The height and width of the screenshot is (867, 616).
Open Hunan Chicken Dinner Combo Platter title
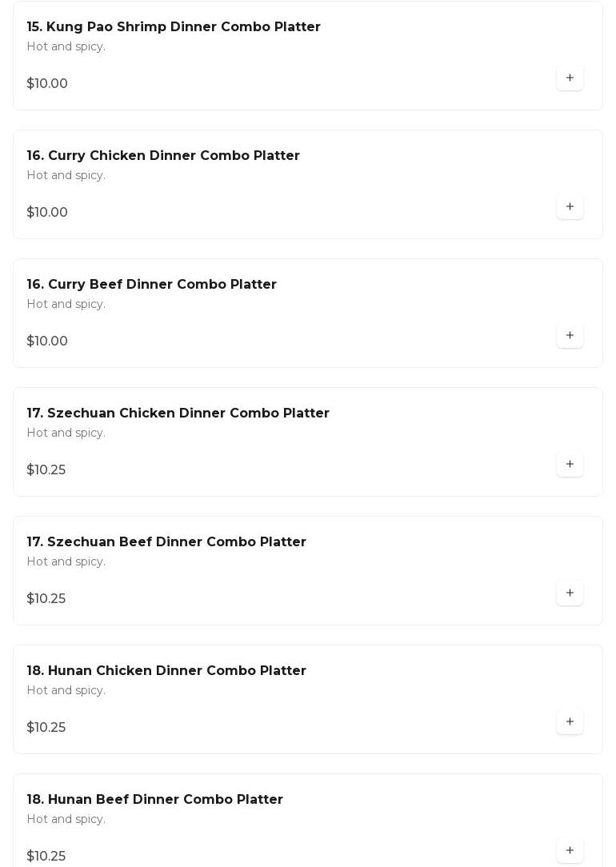tap(166, 671)
